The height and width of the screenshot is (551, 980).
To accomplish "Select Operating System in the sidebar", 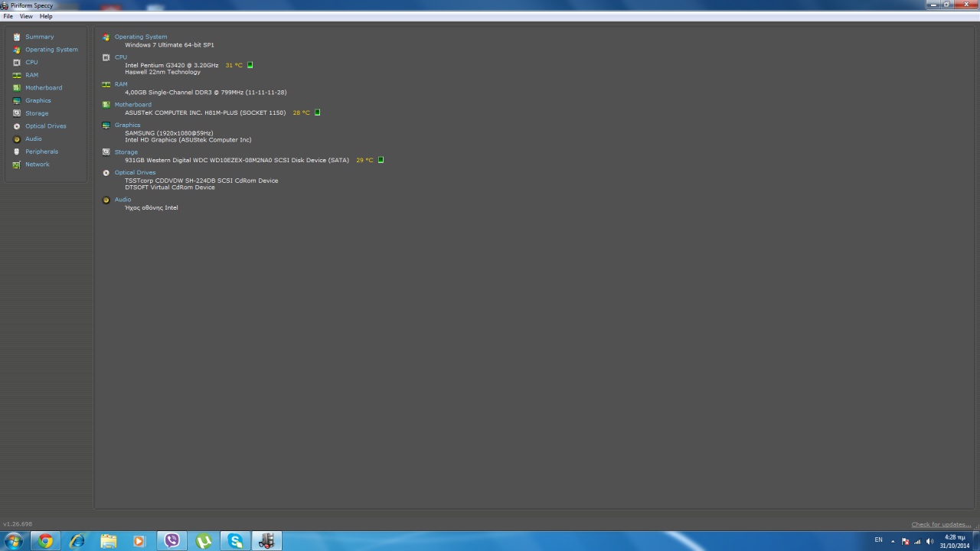I will [x=51, y=50].
